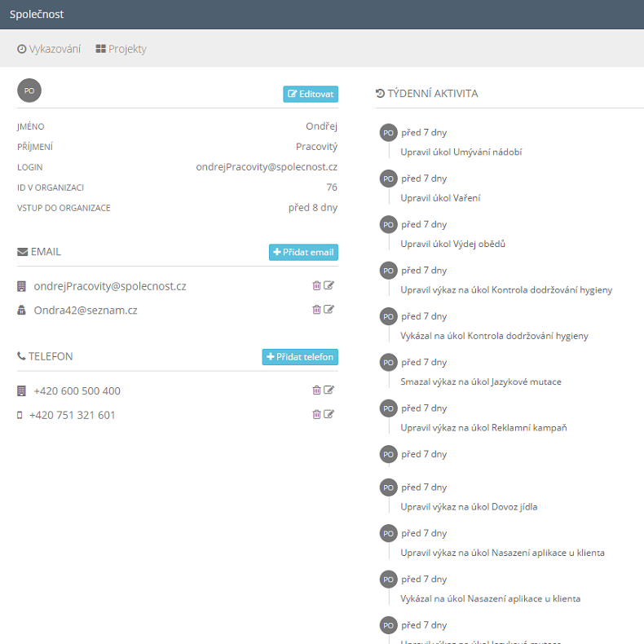Screen dimensions: 644x644
Task: Open the Vykazování menu item
Action: point(49,49)
